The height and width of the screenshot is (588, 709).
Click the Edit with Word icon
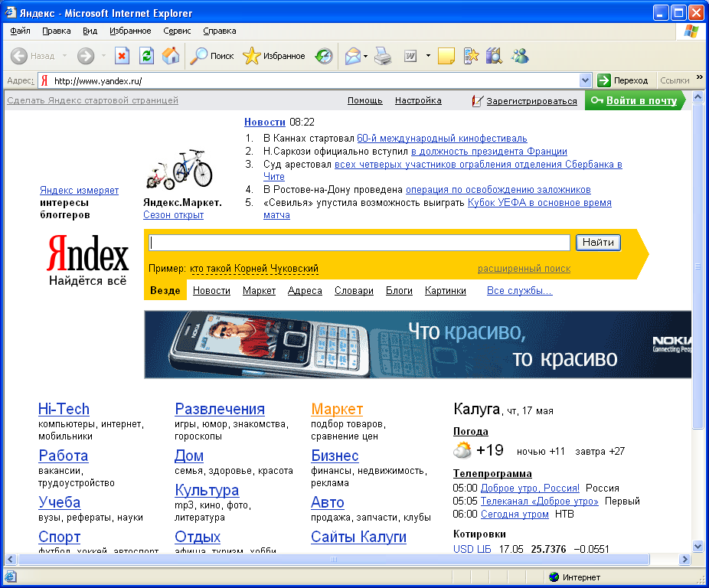coord(410,56)
